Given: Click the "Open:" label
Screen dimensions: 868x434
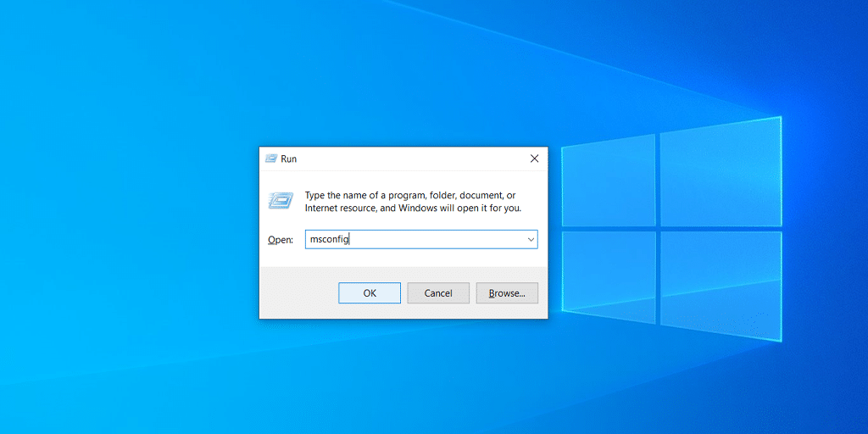Looking at the screenshot, I should point(280,240).
